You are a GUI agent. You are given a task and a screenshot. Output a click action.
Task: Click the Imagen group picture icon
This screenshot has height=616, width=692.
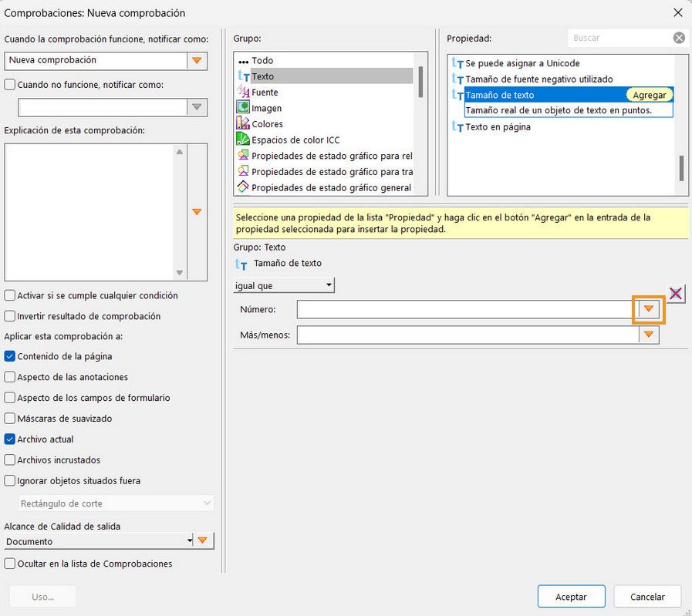pyautogui.click(x=243, y=107)
